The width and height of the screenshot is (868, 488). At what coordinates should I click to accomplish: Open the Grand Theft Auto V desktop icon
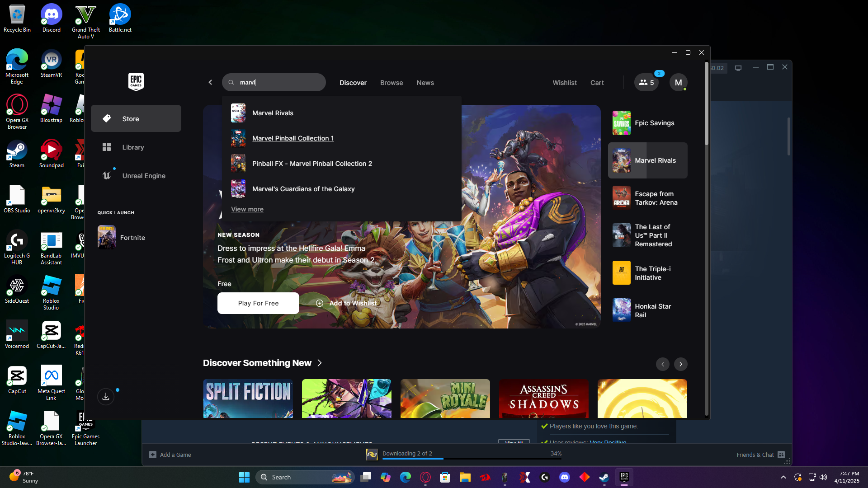tap(86, 22)
